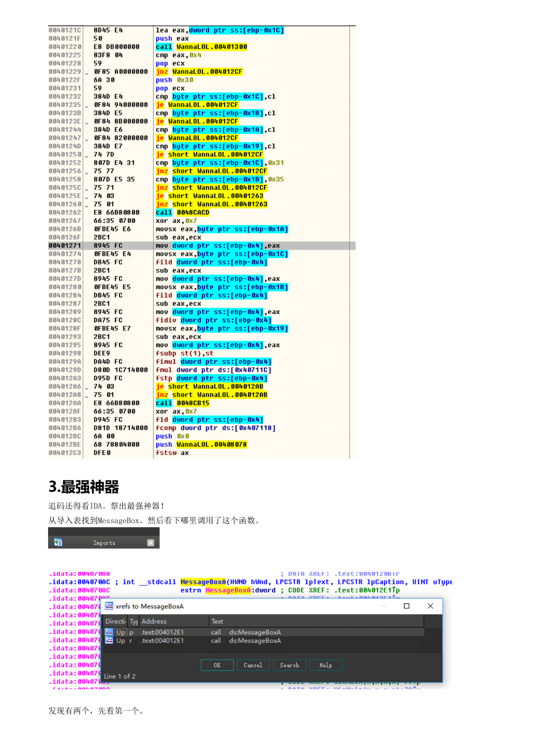Click the .idata:004070AC address on the int __stdcall line
The width and height of the screenshot is (534, 756).
(x=79, y=582)
